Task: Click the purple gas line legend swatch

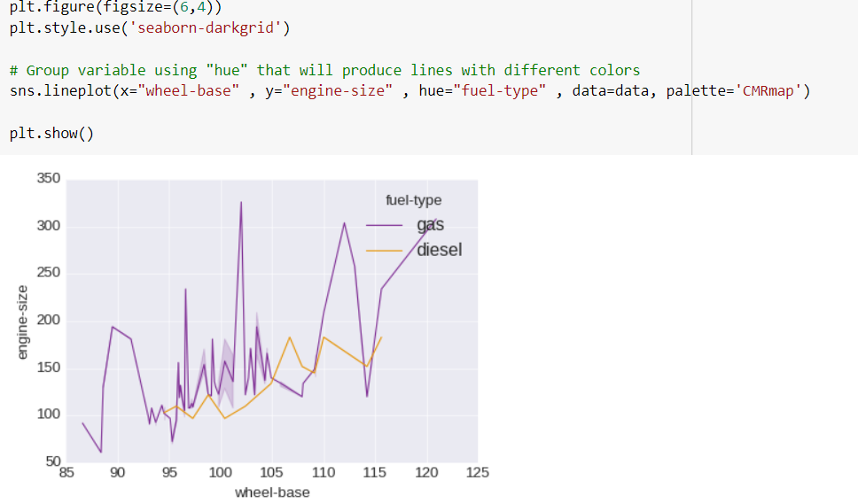Action: pos(384,225)
